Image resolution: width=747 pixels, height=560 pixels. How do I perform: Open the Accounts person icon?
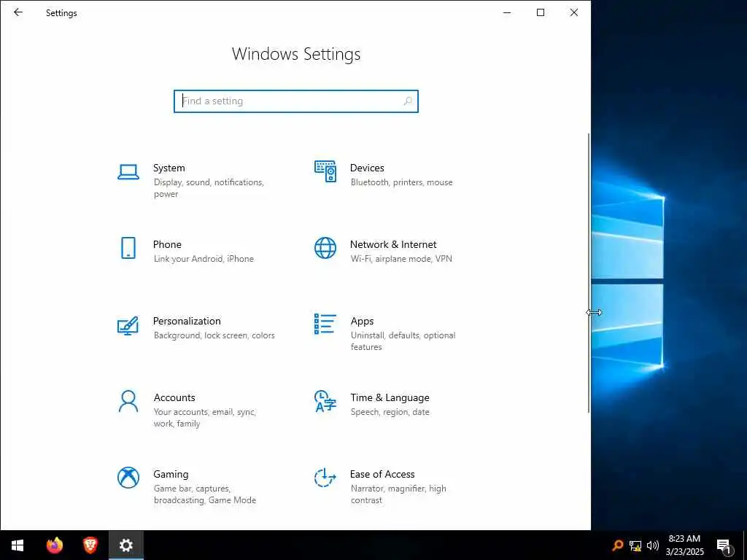click(x=128, y=402)
